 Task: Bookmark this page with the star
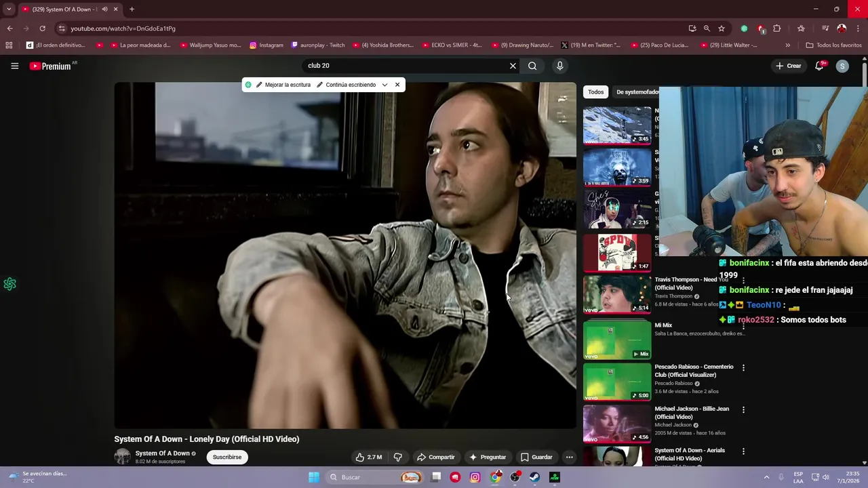point(722,28)
